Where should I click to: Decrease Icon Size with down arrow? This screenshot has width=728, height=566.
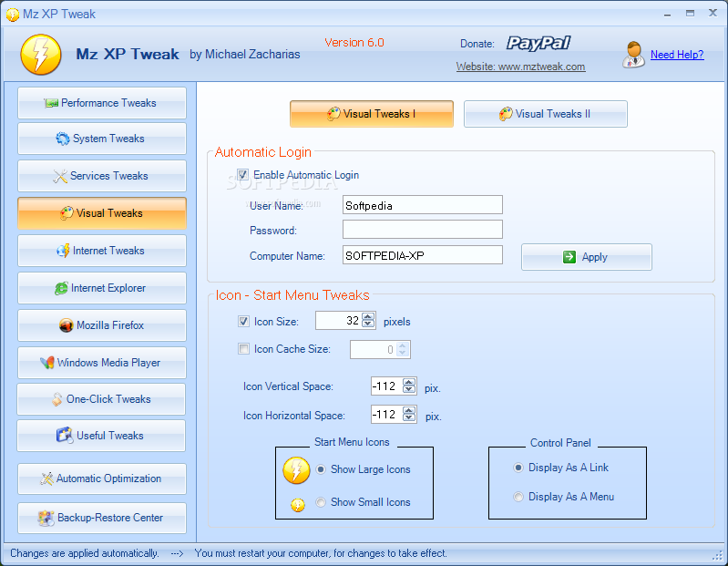368,324
